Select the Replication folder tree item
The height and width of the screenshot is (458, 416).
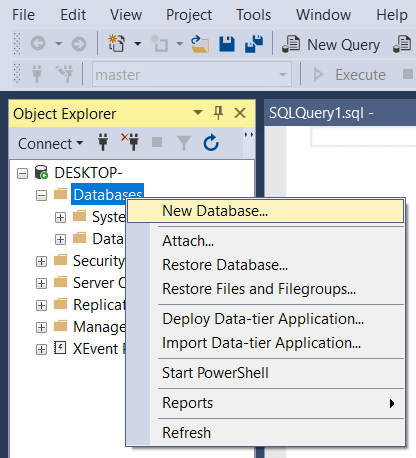tap(99, 305)
